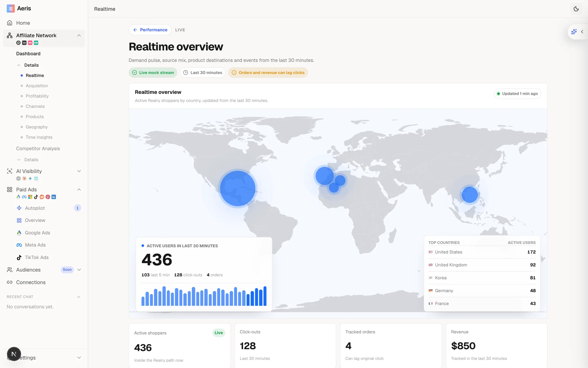Select the Korea row in Top Countries
Image resolution: width=588 pixels, height=368 pixels.
[x=482, y=278]
